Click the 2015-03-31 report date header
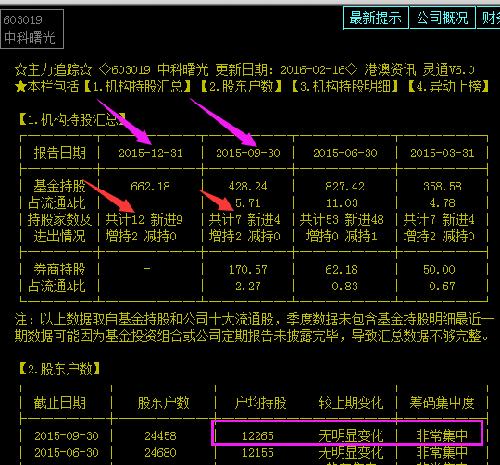Image resolution: width=500 pixels, height=465 pixels. coord(442,153)
